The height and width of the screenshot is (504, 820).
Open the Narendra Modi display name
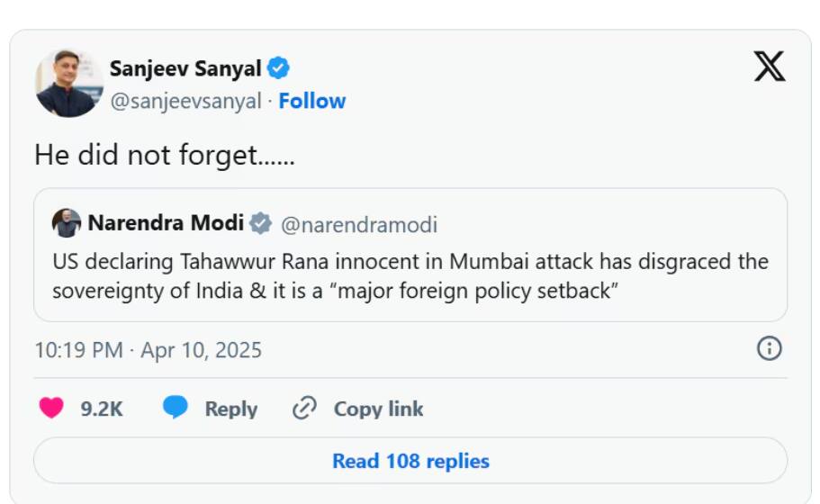pos(166,223)
